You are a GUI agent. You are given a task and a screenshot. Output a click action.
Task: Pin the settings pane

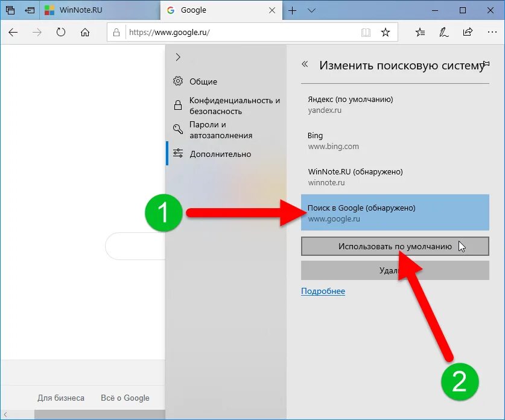click(x=486, y=64)
